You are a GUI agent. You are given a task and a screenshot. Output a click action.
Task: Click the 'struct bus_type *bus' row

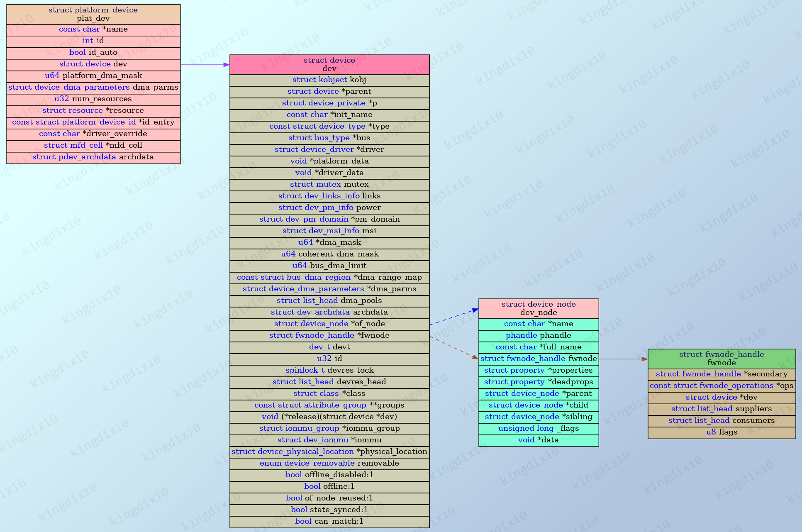point(329,139)
